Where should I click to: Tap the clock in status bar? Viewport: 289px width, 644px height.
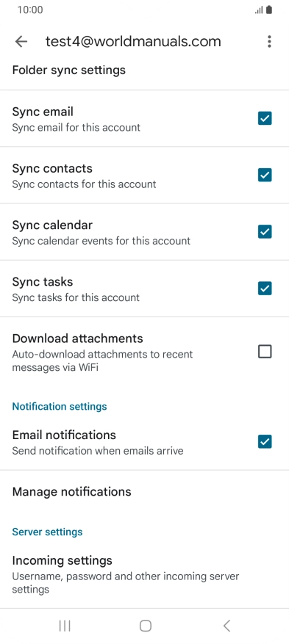pos(30,10)
